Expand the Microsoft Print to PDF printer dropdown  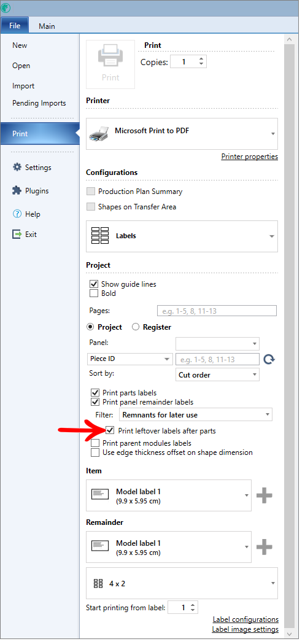[182, 133]
